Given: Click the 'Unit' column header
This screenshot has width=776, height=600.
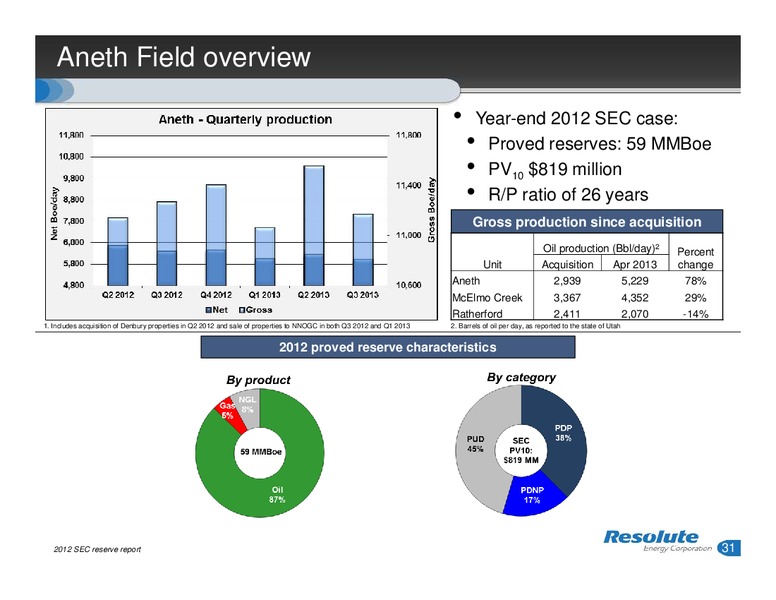Looking at the screenshot, I should pos(492,264).
